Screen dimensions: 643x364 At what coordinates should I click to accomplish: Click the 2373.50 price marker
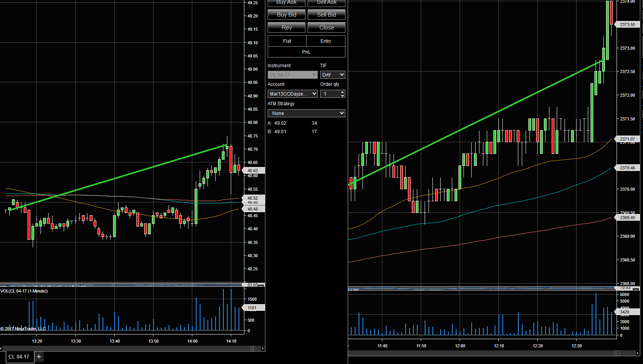[x=627, y=24]
